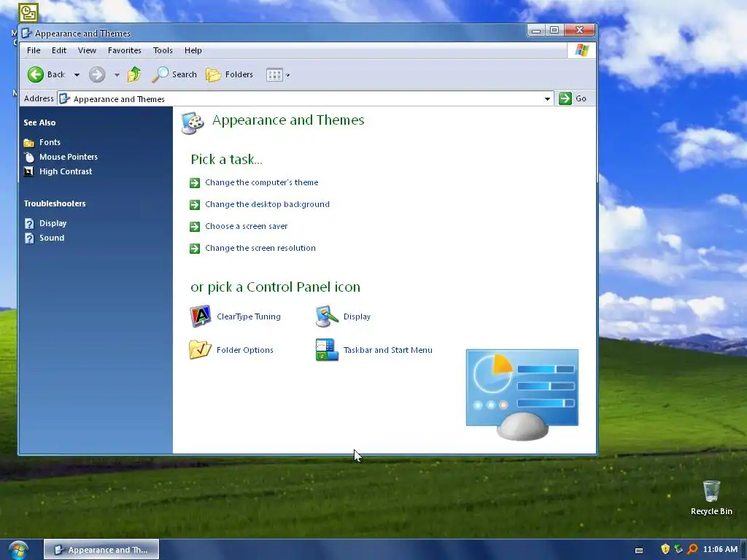The image size is (747, 560).
Task: Click Change the screen resolution link
Action: [260, 248]
